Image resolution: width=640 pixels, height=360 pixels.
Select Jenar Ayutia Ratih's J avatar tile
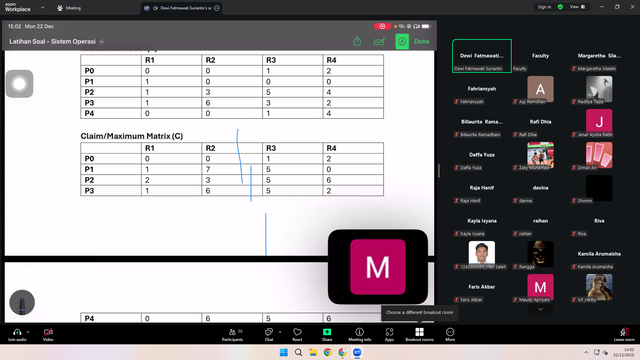coord(599,122)
